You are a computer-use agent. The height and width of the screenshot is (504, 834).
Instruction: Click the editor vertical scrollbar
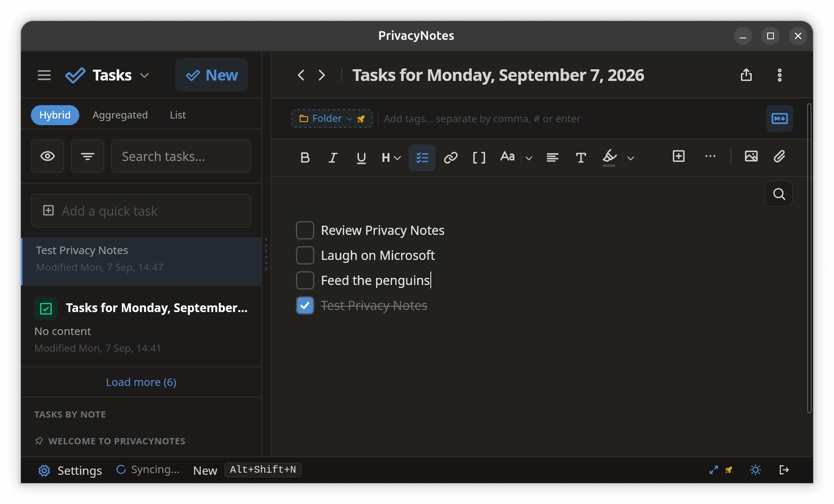pos(809,259)
